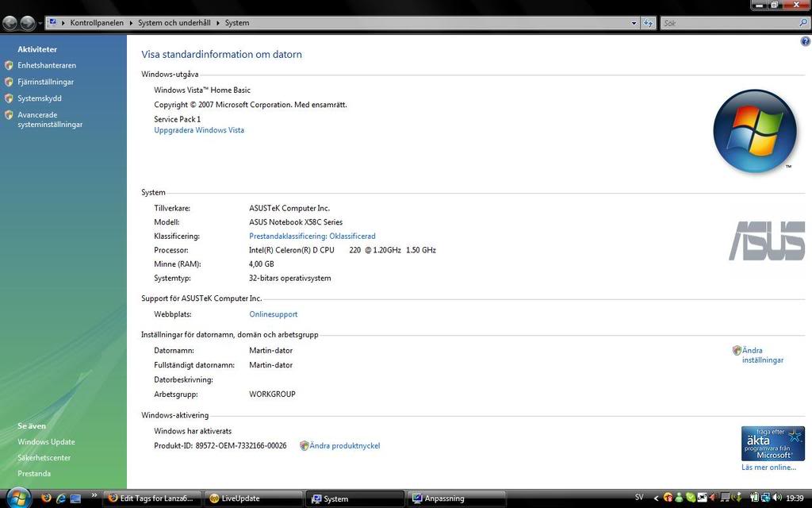Go forward with the Forward arrow button
Image resolution: width=812 pixels, height=508 pixels.
[28, 23]
